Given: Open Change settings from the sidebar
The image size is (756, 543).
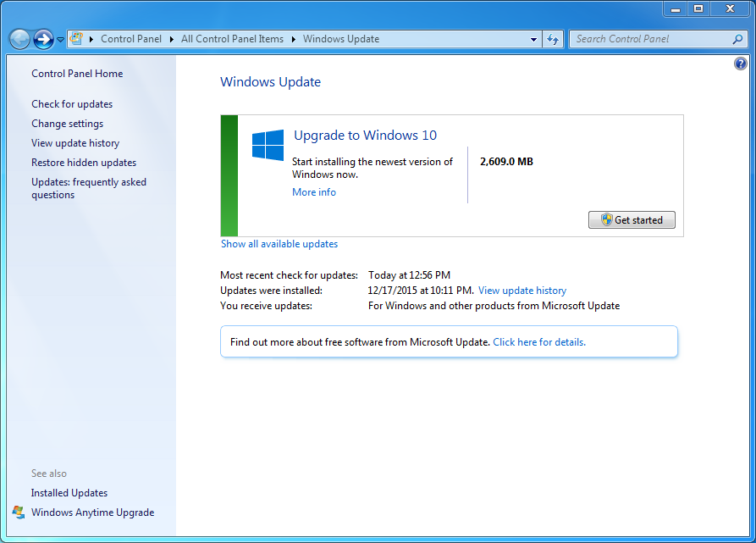Looking at the screenshot, I should (x=67, y=123).
